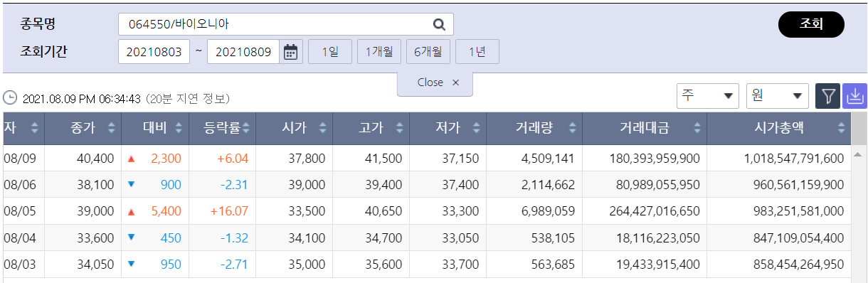Select the 1일 period button

tap(329, 52)
